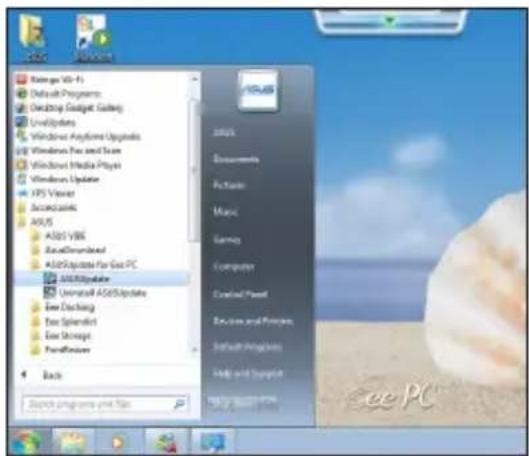Open the folder icon on the desktop
This screenshot has width=529, height=456.
click(x=33, y=39)
